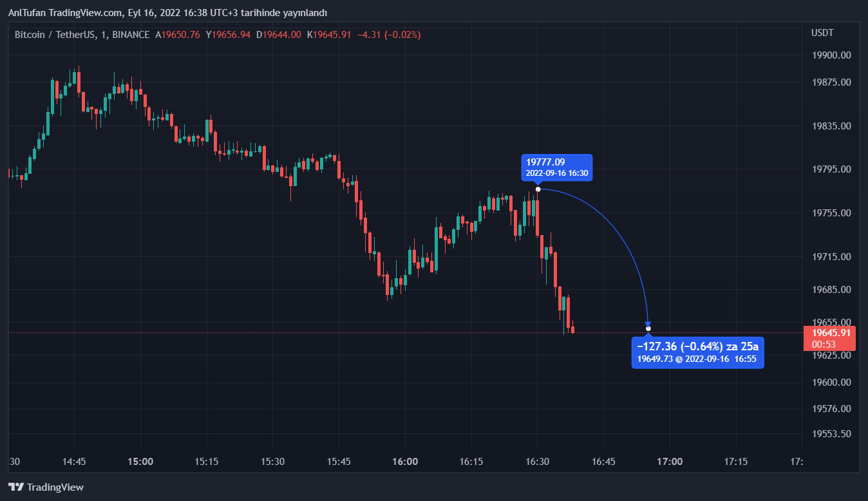Click the TradingView logo icon

click(16, 487)
